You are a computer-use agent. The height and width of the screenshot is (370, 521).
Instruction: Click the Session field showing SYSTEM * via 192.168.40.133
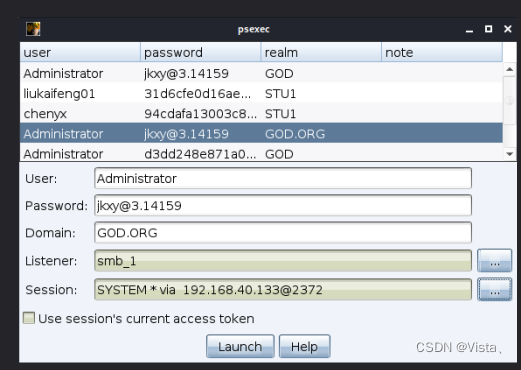283,289
